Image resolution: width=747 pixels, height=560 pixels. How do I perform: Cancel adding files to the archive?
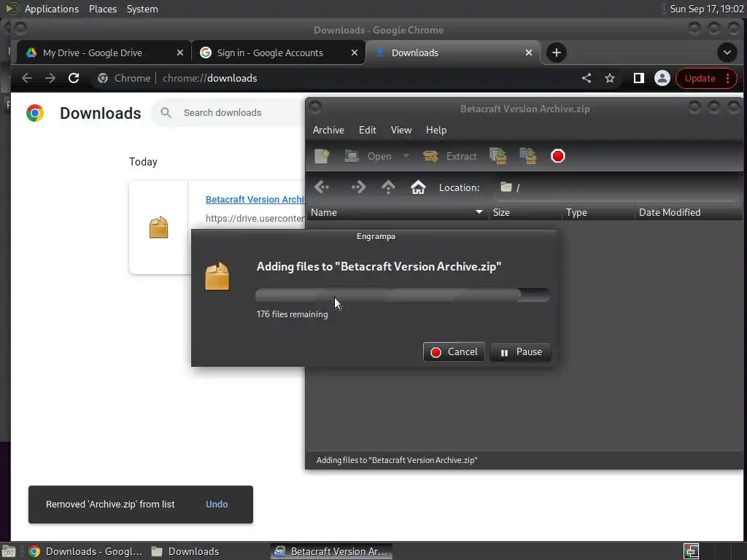click(454, 352)
